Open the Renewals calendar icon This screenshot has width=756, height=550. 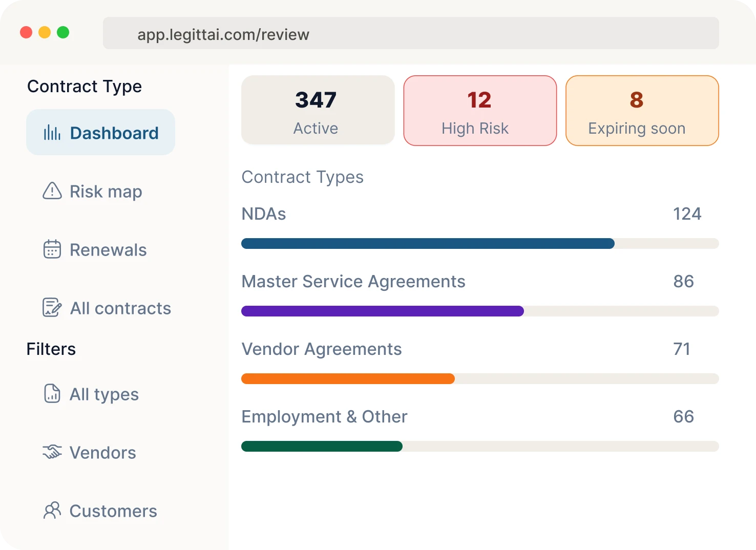pos(52,249)
